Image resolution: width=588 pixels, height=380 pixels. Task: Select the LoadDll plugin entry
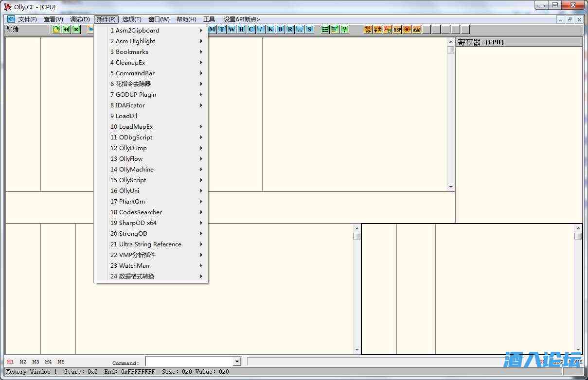click(126, 116)
